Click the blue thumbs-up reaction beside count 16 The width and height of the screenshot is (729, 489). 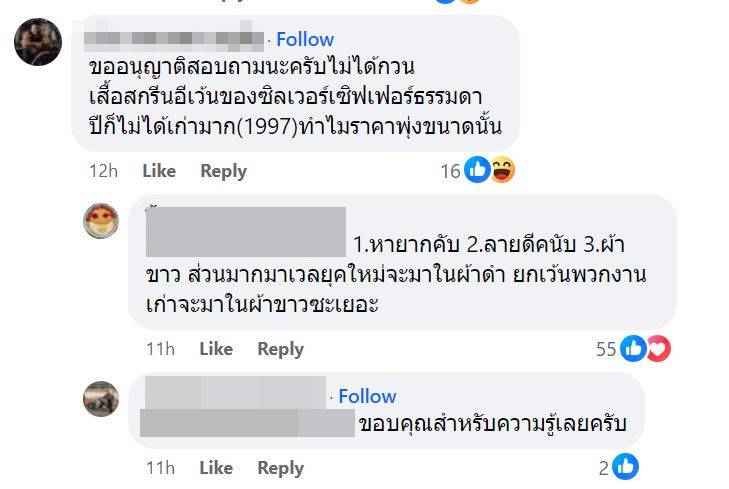pyautogui.click(x=478, y=171)
